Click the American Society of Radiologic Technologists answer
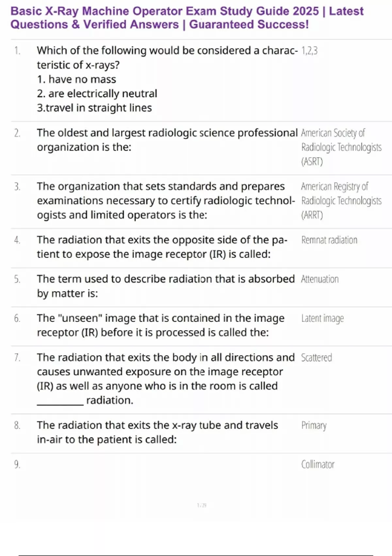This screenshot has height=556, width=392. pos(341,147)
